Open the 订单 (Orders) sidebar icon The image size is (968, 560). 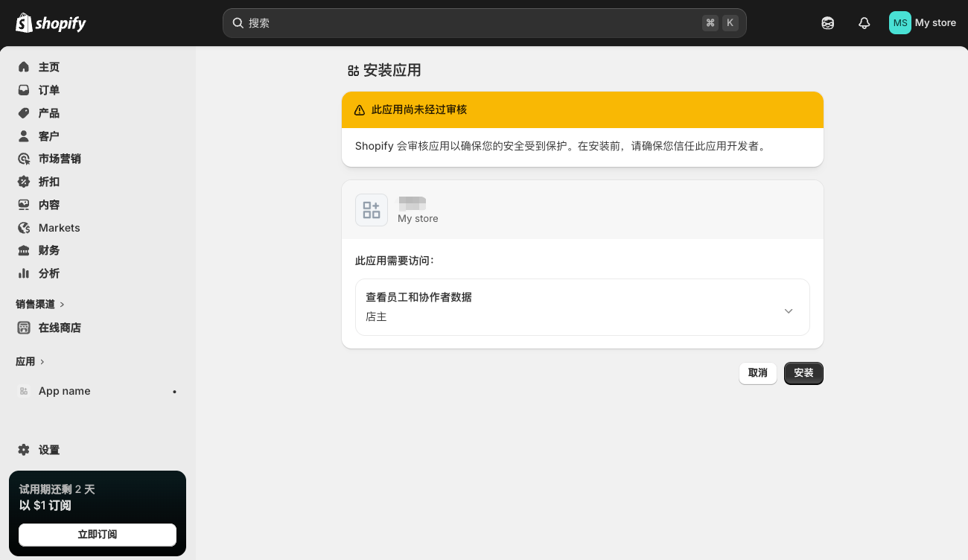pyautogui.click(x=25, y=89)
